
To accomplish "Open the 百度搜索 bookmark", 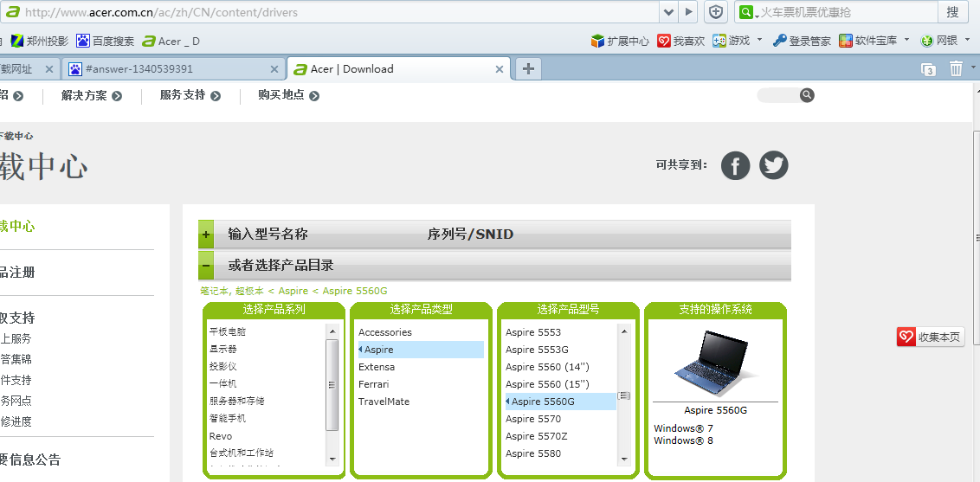I will (x=105, y=42).
